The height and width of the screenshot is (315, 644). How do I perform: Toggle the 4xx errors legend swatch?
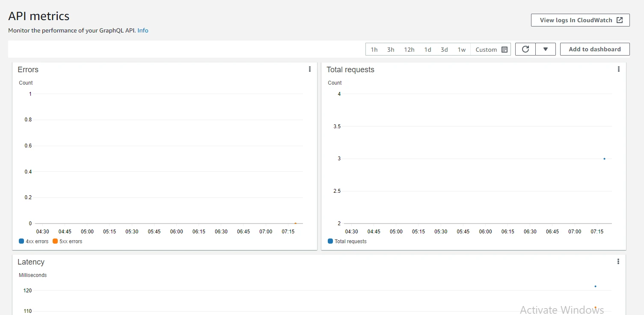21,241
